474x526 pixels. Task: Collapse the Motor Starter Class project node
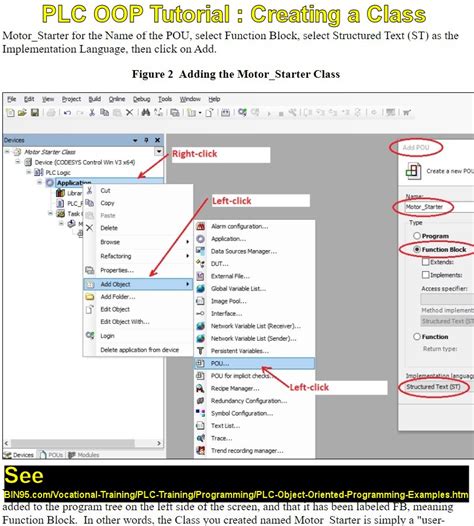pyautogui.click(x=7, y=152)
